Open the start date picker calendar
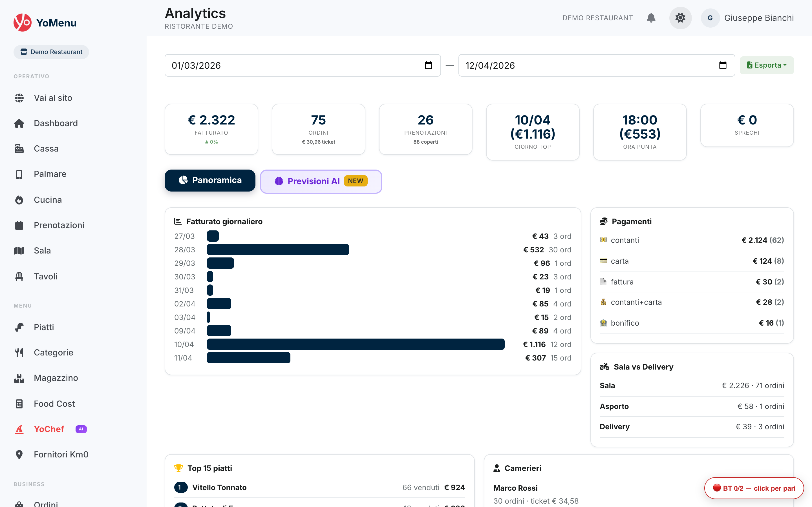The height and width of the screenshot is (507, 812). tap(429, 65)
